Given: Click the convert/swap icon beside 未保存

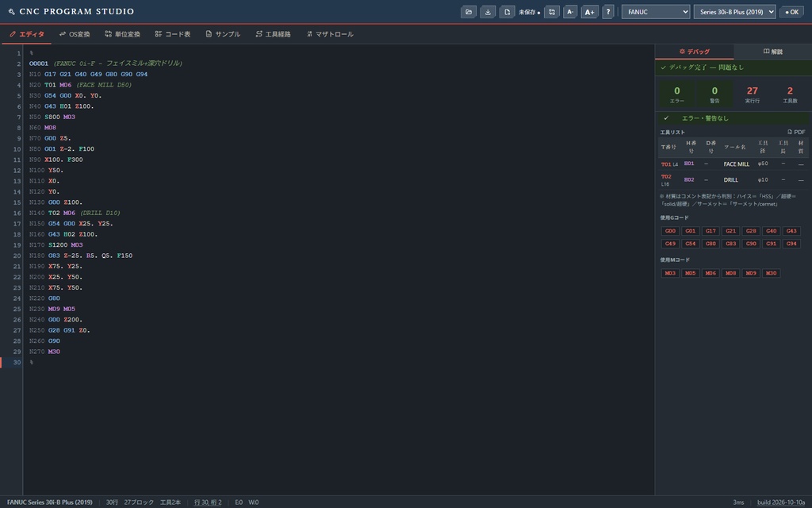Looking at the screenshot, I should (552, 11).
